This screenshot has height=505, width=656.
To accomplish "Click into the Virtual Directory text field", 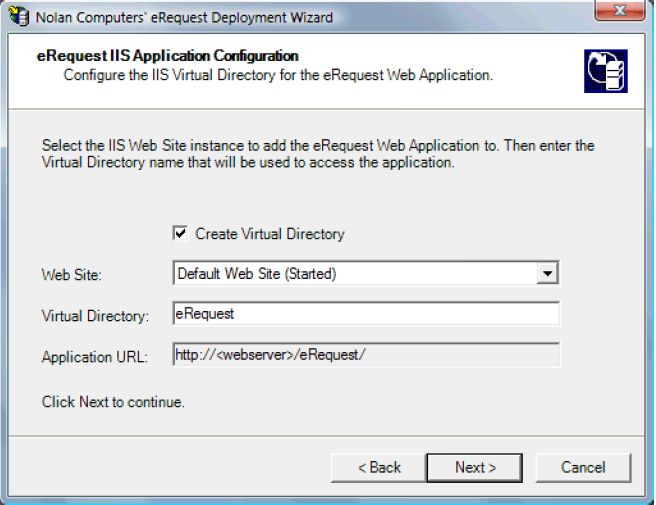I will click(x=365, y=314).
